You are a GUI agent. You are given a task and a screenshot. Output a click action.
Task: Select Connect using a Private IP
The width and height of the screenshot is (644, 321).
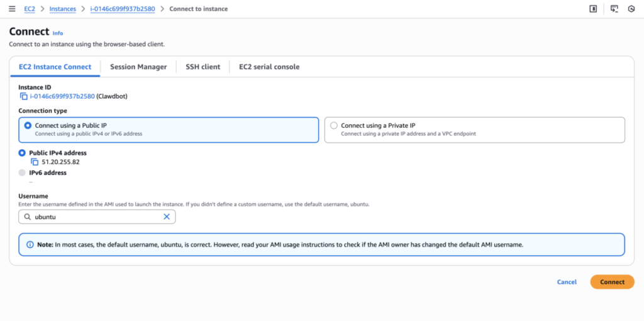point(334,125)
